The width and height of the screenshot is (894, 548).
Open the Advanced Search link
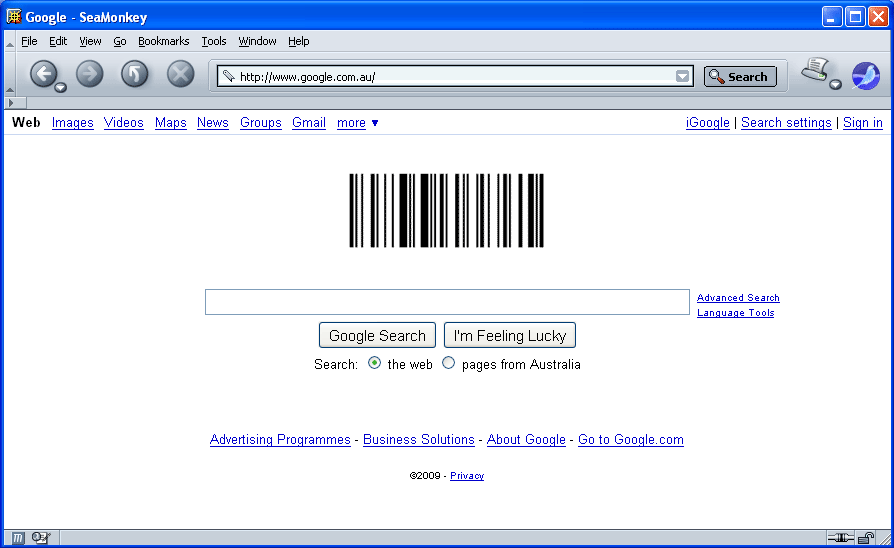pos(738,298)
